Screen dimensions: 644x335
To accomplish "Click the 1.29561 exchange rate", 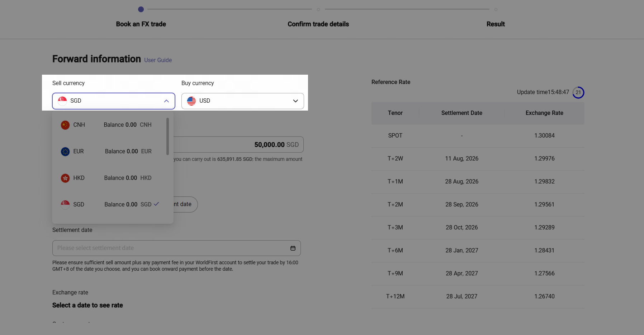I will [x=544, y=205].
